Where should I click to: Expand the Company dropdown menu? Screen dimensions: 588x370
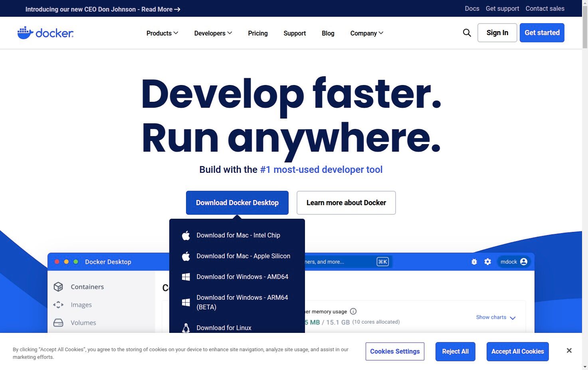point(366,33)
